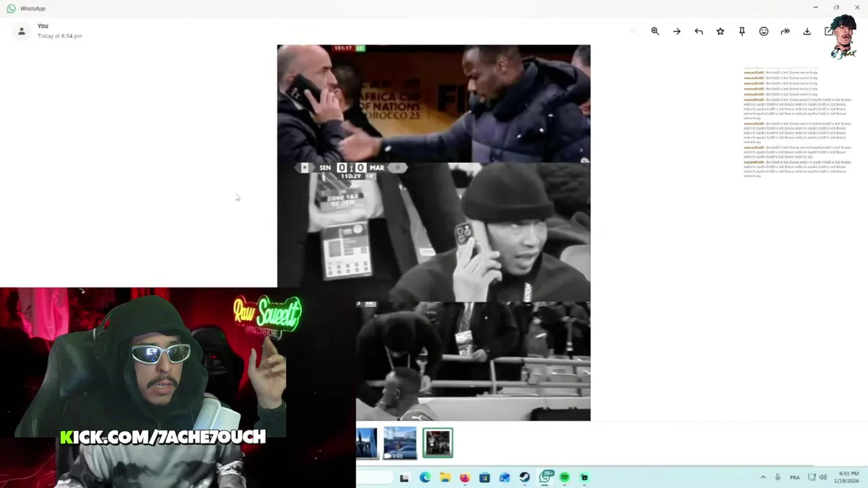Screen dimensions: 868x488
Task: Select the currently highlighted collage thumbnail
Action: click(437, 443)
